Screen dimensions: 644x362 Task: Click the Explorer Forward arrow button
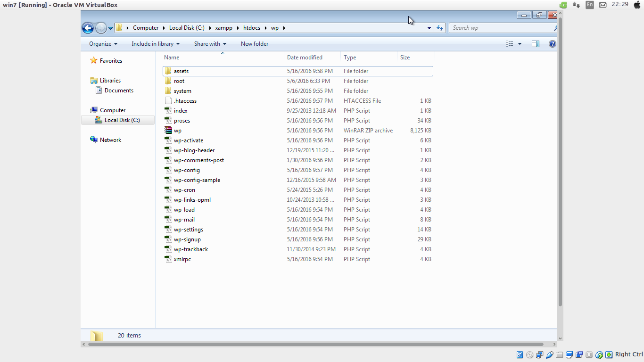pyautogui.click(x=101, y=28)
